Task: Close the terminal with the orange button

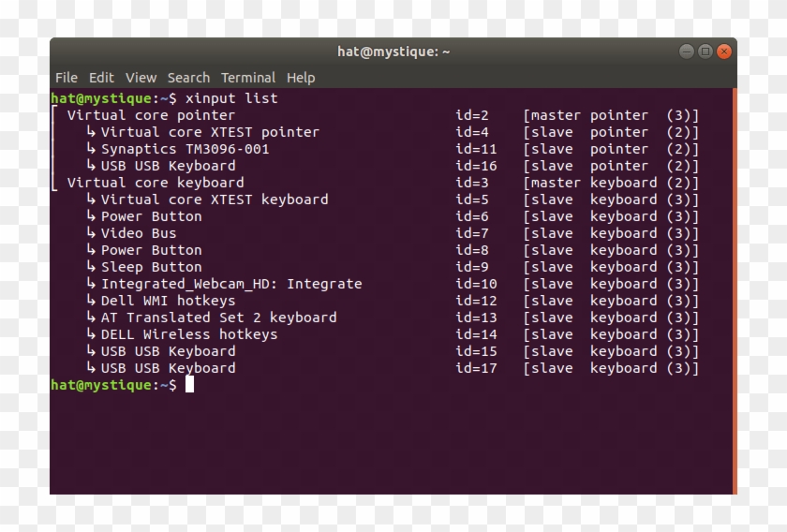Action: pos(723,52)
